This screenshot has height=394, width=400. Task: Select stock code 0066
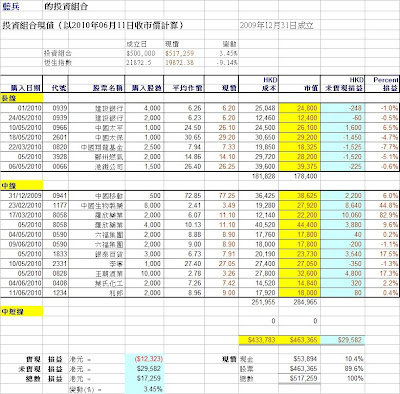point(56,166)
